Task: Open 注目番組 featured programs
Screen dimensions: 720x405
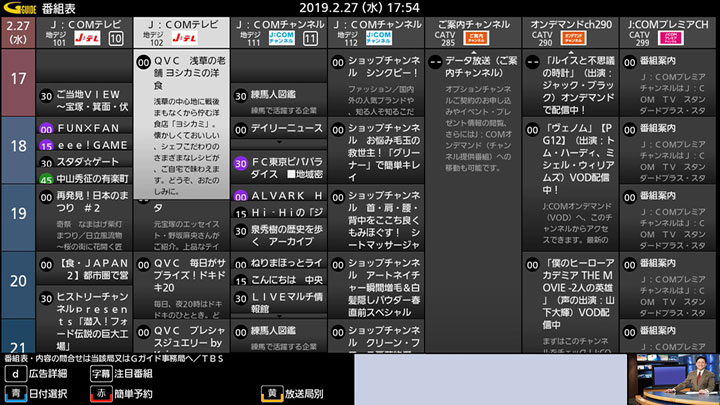Action: pyautogui.click(x=134, y=374)
